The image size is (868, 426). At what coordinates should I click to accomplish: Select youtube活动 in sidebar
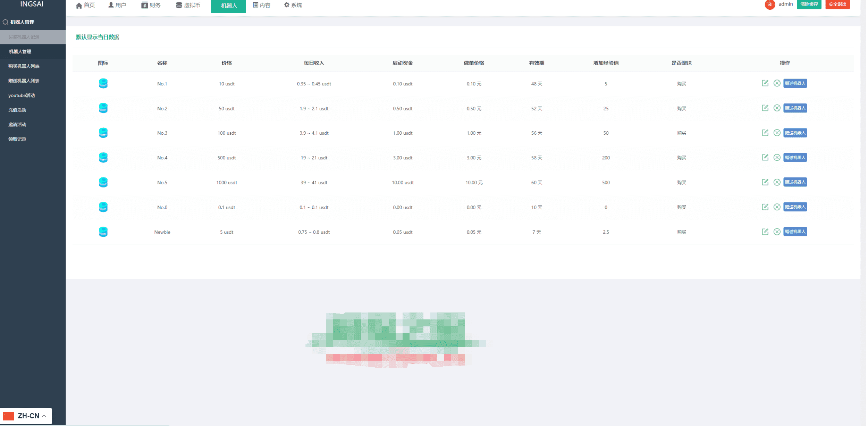[x=22, y=95]
